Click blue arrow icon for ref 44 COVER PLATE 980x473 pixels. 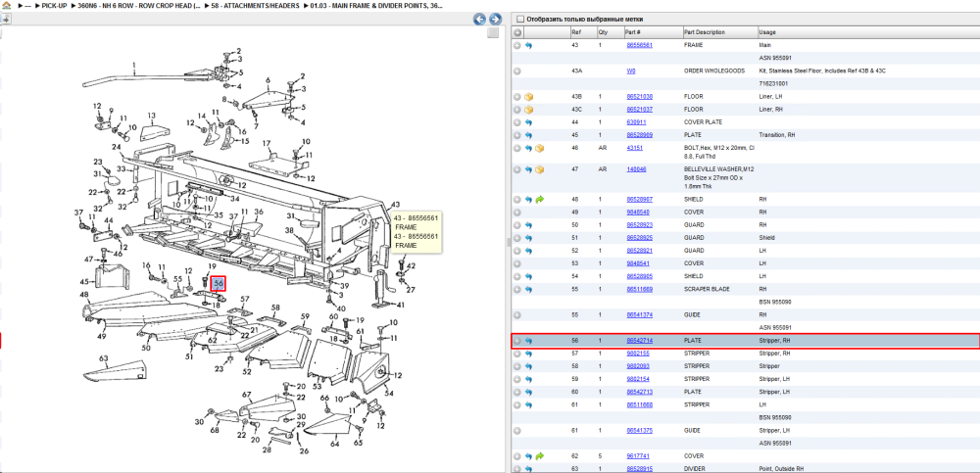point(528,122)
